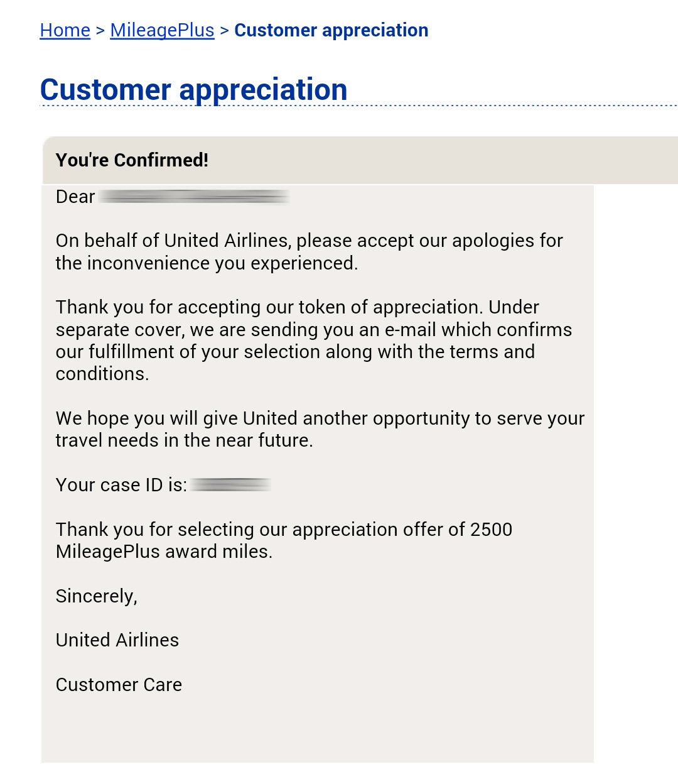This screenshot has width=678, height=784.
Task: Click the blurred case ID value
Action: [231, 484]
